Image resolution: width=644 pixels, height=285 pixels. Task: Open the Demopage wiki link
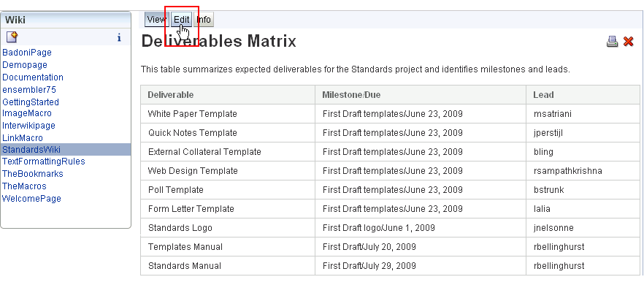[25, 65]
